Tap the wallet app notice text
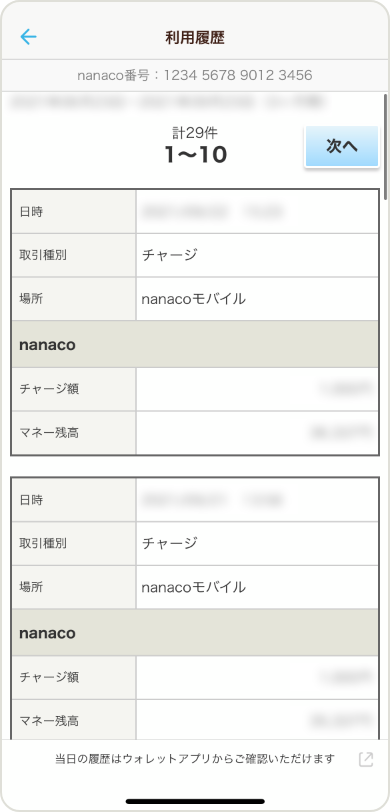This screenshot has width=390, height=812. [195, 759]
